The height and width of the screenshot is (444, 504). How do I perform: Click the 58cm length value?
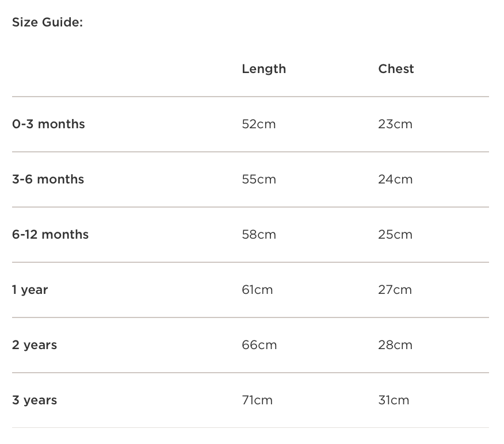point(259,235)
